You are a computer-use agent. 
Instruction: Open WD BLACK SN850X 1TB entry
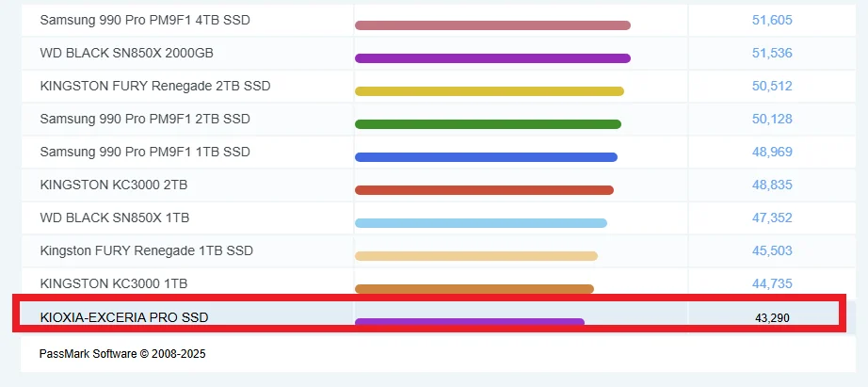coord(115,218)
